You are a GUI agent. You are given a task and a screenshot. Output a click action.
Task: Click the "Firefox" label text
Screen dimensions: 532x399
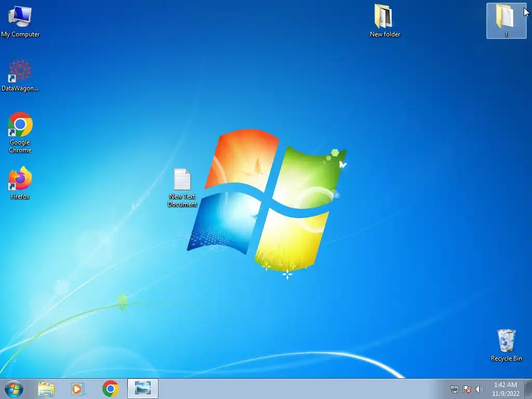click(20, 196)
